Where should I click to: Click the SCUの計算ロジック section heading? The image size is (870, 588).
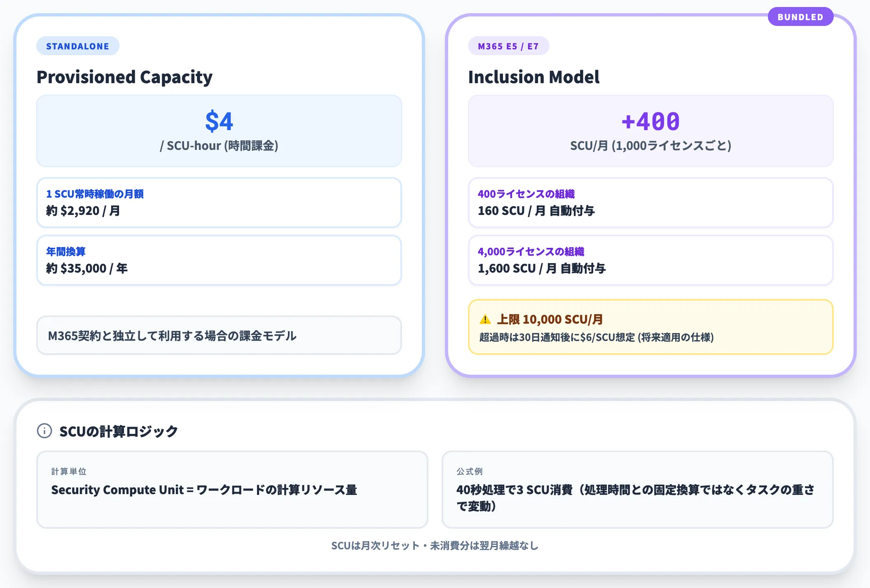click(119, 431)
